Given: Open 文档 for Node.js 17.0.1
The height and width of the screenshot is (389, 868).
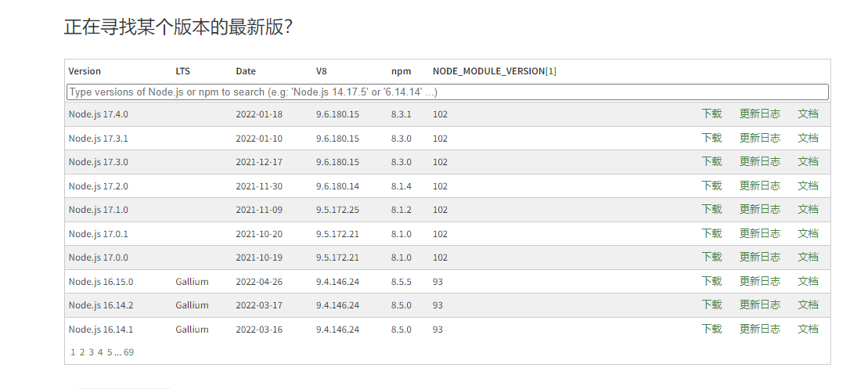Looking at the screenshot, I should pyautogui.click(x=808, y=233).
